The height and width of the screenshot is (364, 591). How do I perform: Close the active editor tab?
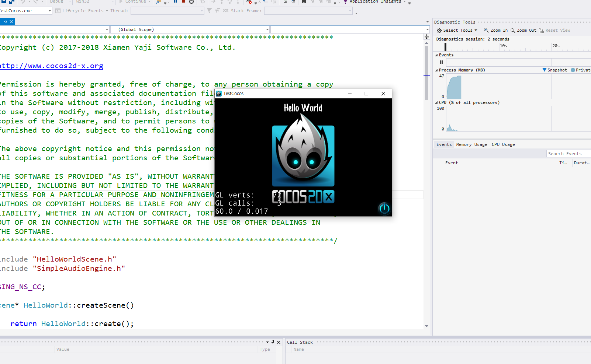coord(11,22)
